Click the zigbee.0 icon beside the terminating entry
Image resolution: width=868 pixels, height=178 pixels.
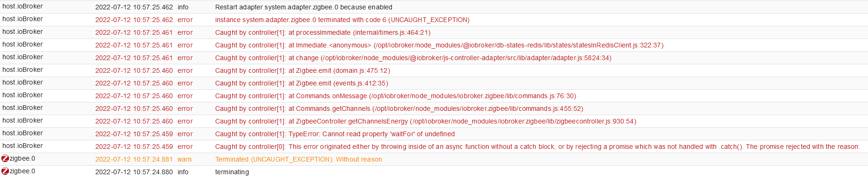click(x=5, y=171)
